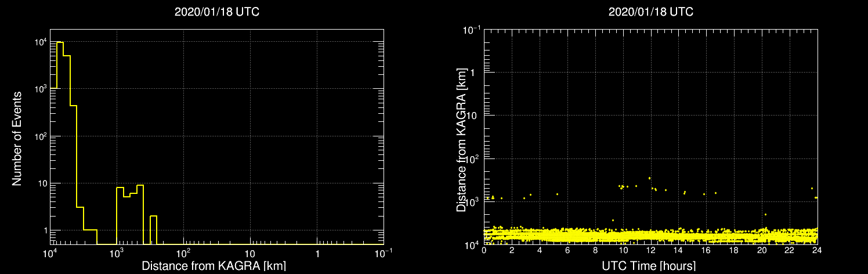Click the 10^2 tick on the Number of Events axis
The image size is (868, 274).
tap(40, 136)
